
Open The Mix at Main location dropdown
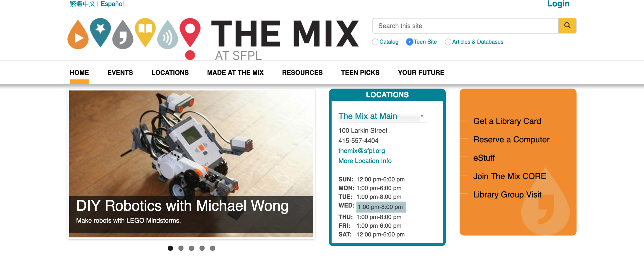(x=383, y=116)
